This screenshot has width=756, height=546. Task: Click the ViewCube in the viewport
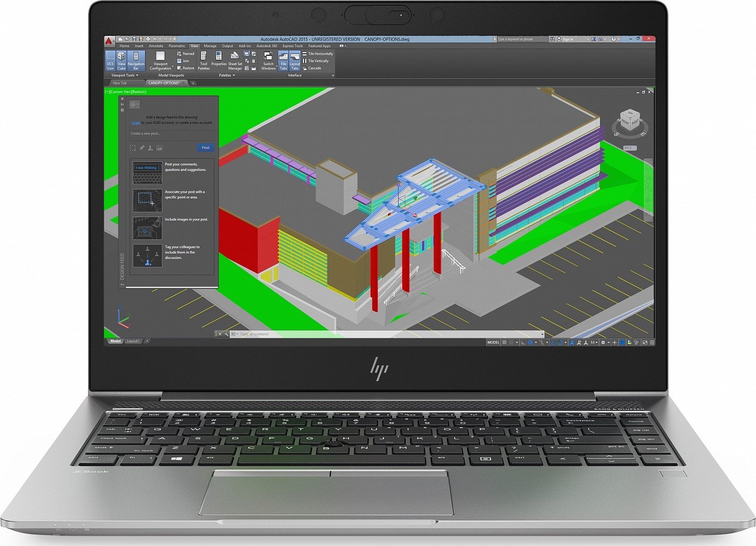[630, 120]
